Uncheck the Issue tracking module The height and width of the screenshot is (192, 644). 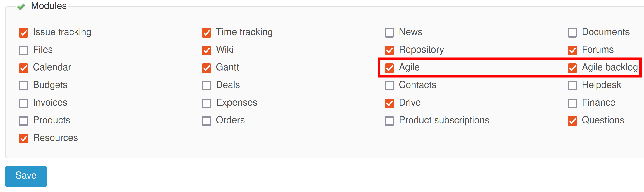(x=23, y=33)
